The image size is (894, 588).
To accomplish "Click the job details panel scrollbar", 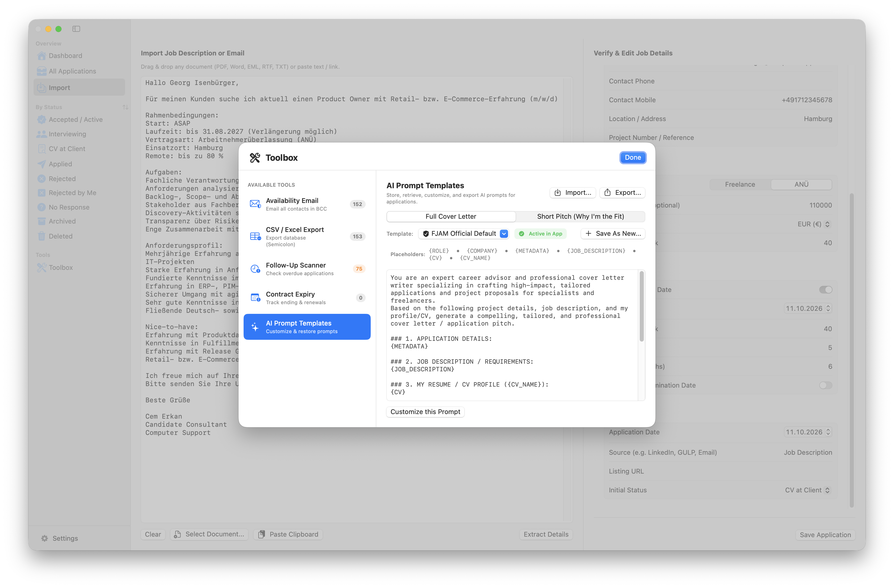I will click(852, 350).
